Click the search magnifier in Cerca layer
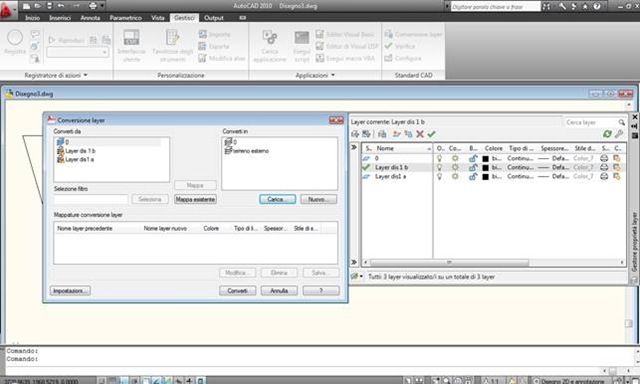640x384 pixels. tap(621, 122)
